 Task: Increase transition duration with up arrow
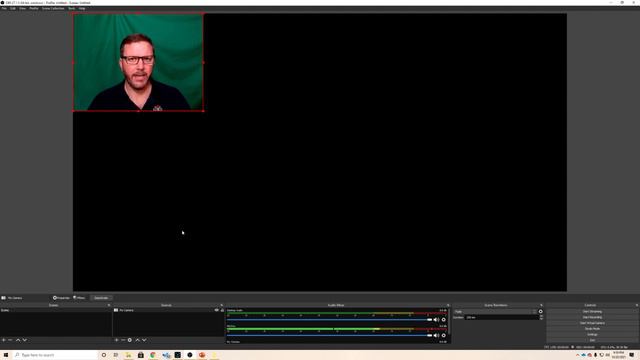click(541, 316)
